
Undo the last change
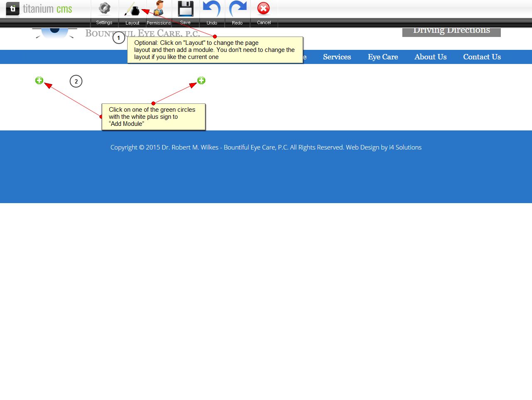coord(212,12)
